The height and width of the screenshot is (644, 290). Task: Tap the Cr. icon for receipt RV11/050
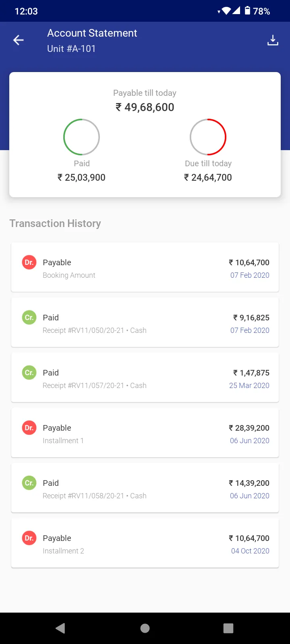[x=29, y=318]
